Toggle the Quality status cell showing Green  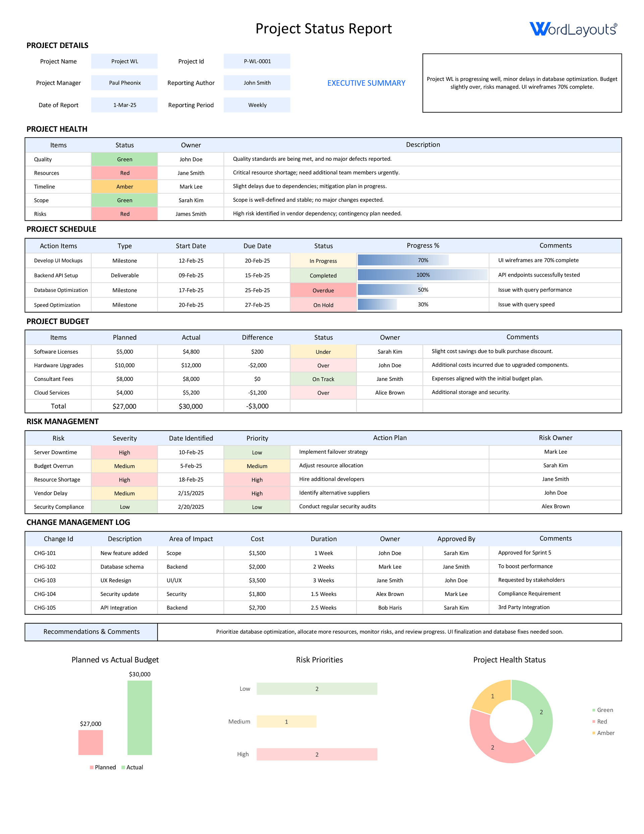(124, 159)
